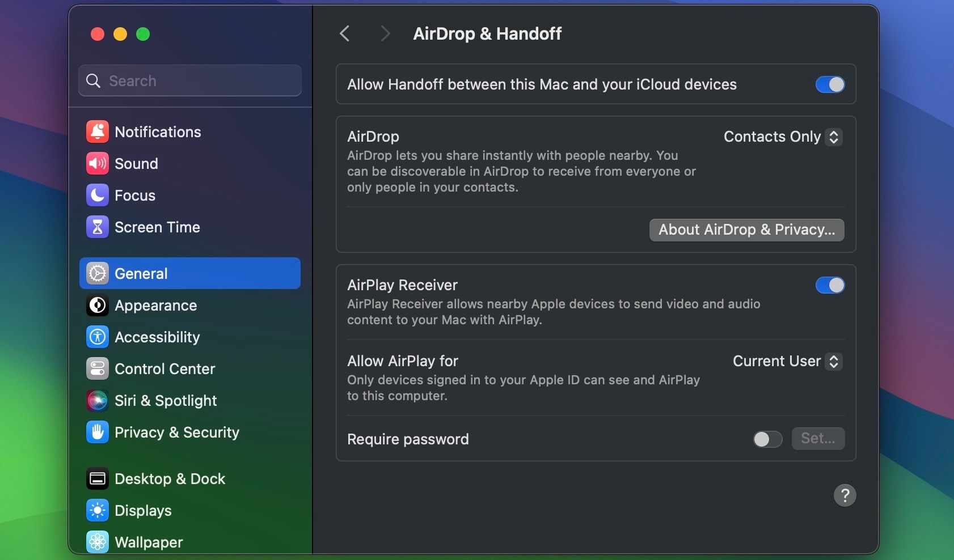Open Screen Time settings

coord(157,227)
